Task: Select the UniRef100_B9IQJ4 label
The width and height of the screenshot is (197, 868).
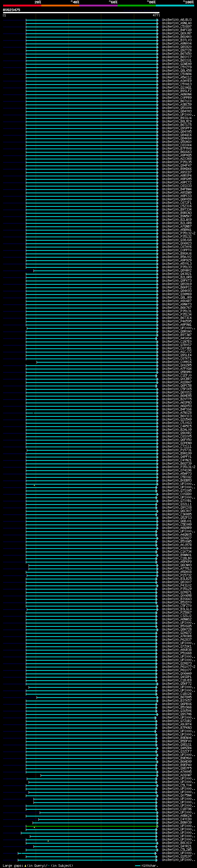Action: [177, 118]
